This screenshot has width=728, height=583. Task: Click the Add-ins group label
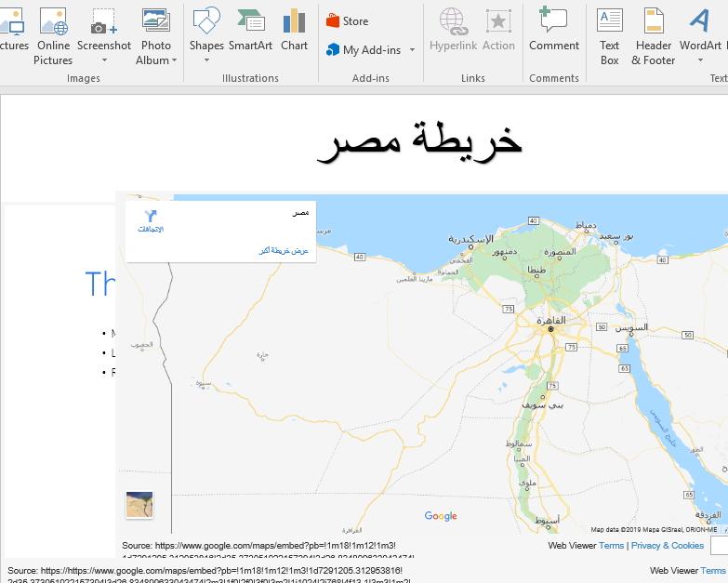coord(370,78)
